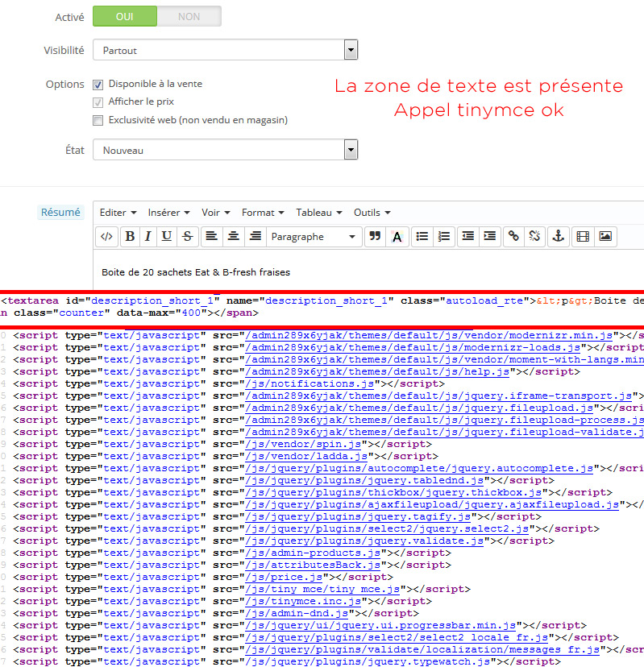Open the modernizr.min.js source link
The image size is (644, 667).
(429, 336)
